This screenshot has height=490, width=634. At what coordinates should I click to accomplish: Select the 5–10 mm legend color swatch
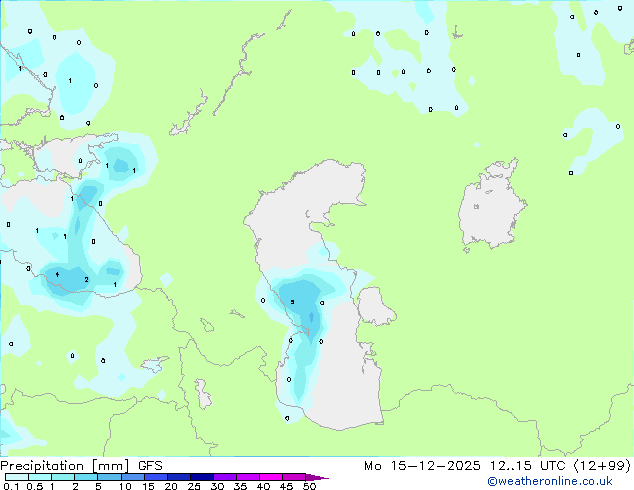point(109,477)
